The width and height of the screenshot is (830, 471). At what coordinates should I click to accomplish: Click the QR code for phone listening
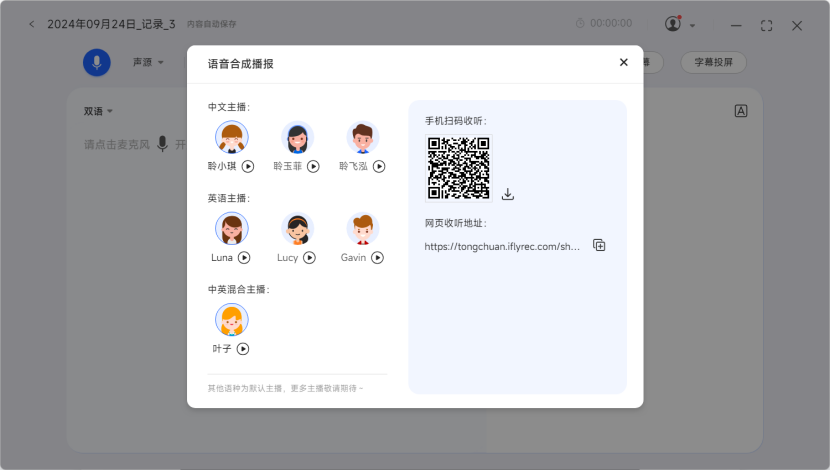coord(458,168)
